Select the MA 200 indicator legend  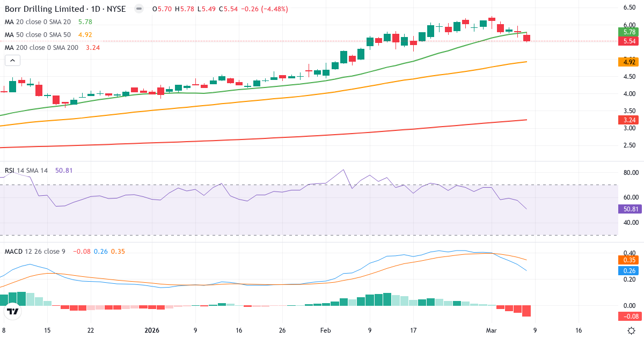[x=35, y=47]
